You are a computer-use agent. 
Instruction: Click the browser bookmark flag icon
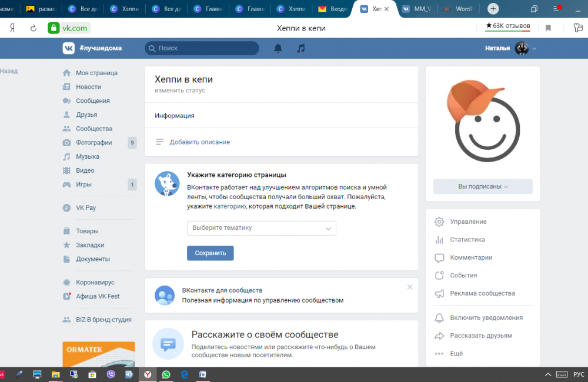(548, 28)
